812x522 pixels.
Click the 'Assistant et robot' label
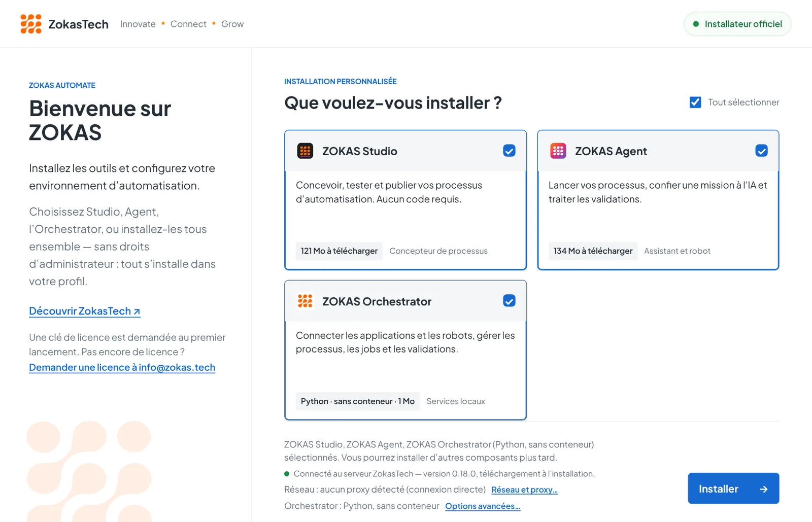pos(677,251)
